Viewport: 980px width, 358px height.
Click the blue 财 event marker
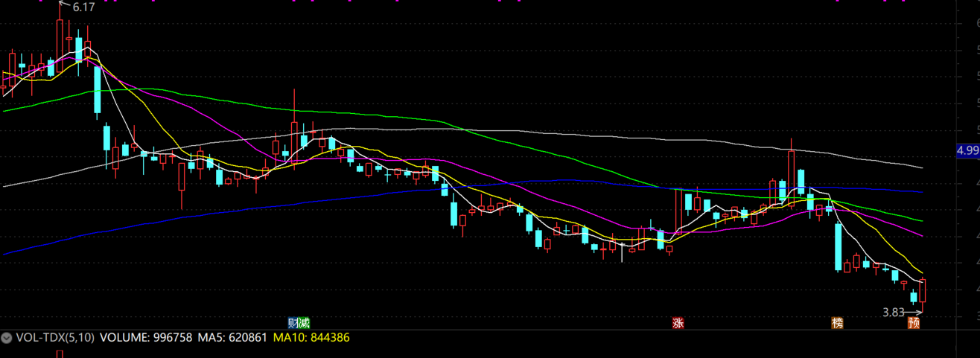(293, 323)
